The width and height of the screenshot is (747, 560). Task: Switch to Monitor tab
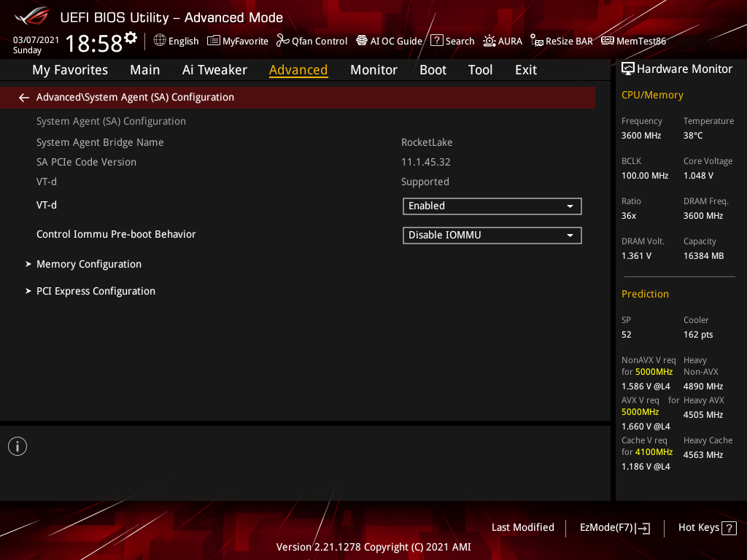[373, 70]
